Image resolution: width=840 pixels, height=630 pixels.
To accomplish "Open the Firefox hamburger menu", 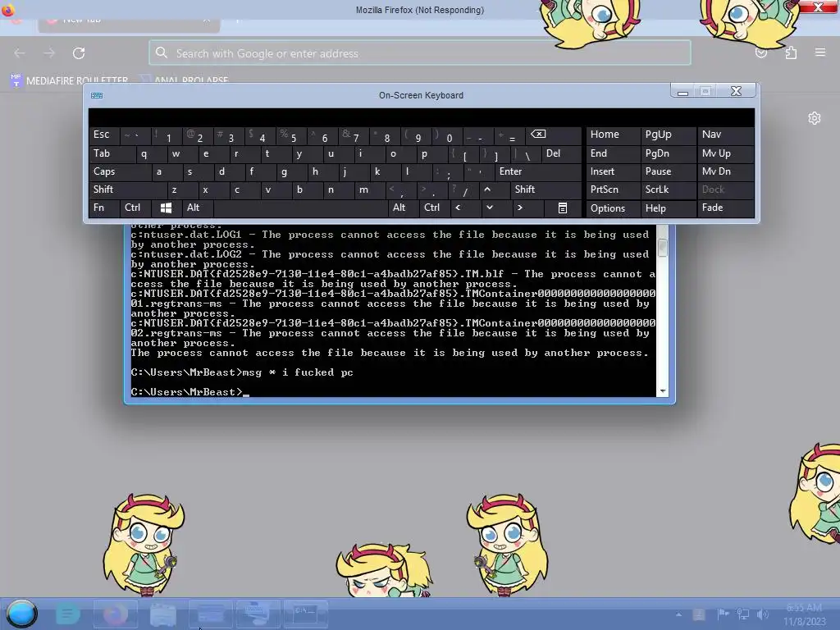I will [x=820, y=52].
